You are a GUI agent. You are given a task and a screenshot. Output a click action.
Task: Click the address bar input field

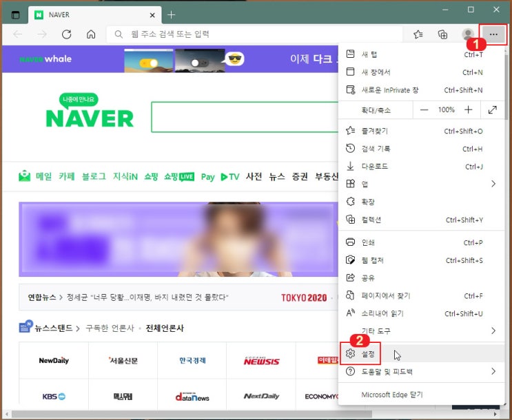click(x=255, y=34)
